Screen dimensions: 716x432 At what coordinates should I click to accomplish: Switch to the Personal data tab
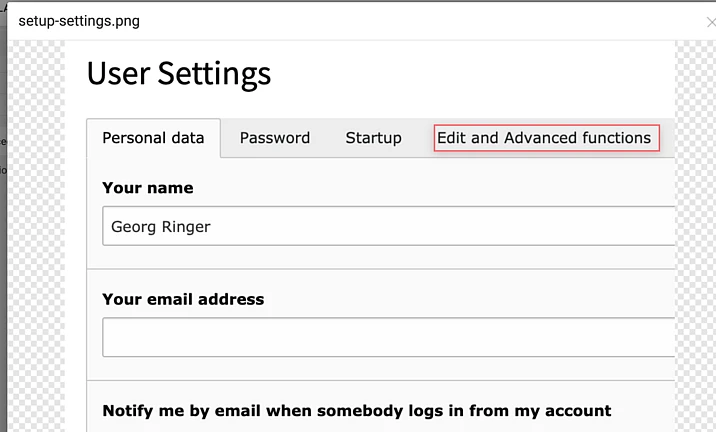tap(153, 138)
